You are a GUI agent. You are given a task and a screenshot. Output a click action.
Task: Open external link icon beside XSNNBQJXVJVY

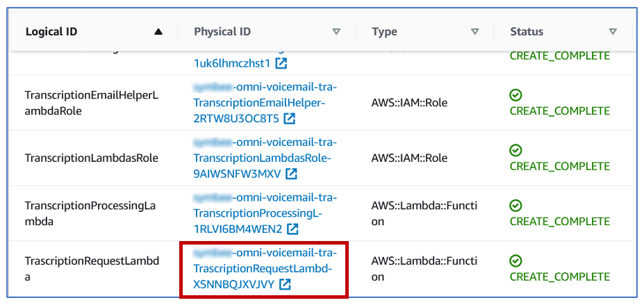285,284
